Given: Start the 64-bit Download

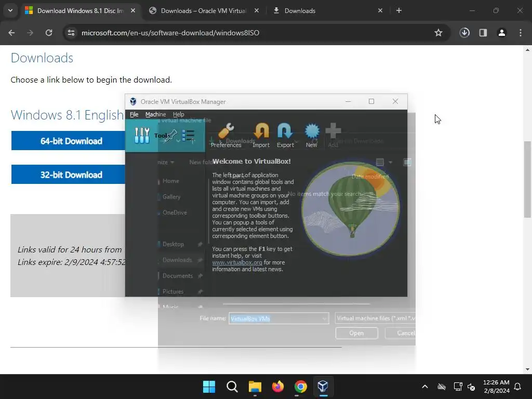Looking at the screenshot, I should [68, 141].
